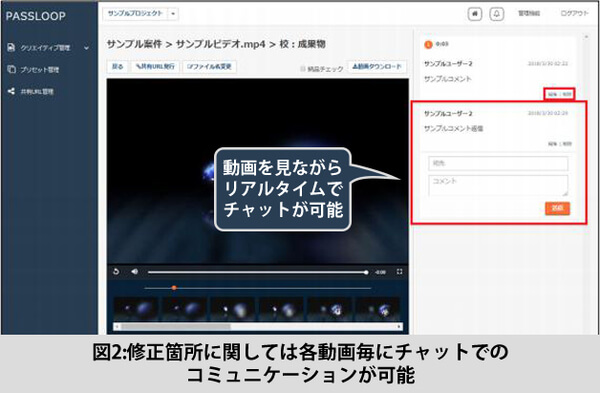
Task: Click the video download button
Action: (377, 67)
